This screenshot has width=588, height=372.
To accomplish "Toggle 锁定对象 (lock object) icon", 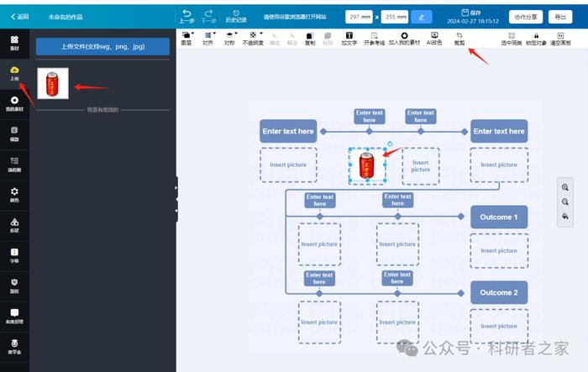I will 536,39.
